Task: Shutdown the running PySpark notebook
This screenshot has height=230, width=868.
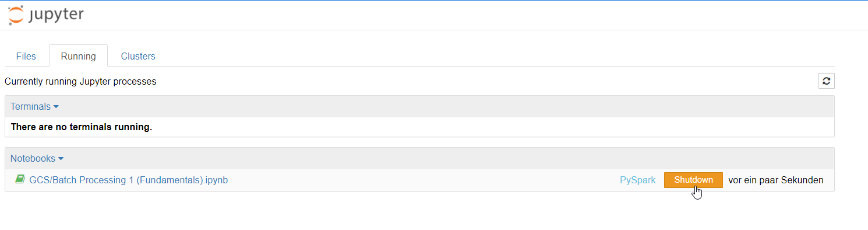Action: [693, 180]
